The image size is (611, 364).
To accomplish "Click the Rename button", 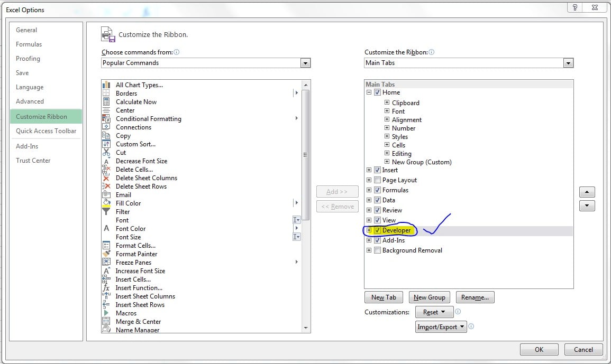I will 475,297.
